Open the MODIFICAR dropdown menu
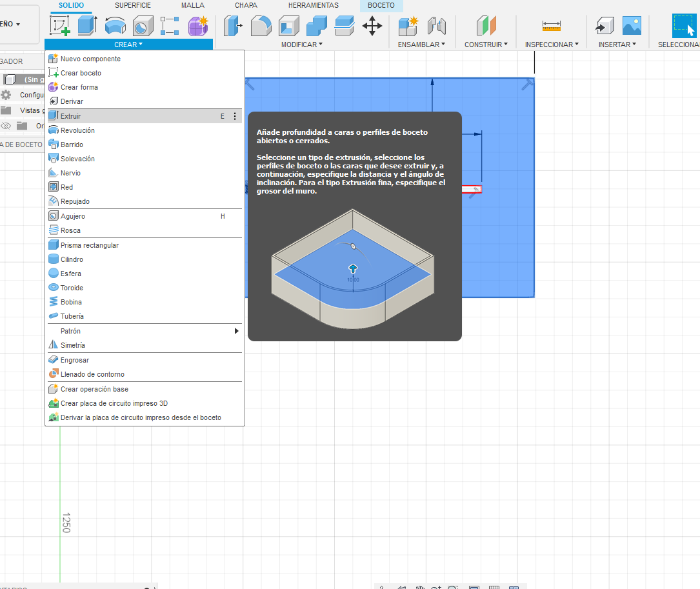700x589 pixels. [x=302, y=45]
